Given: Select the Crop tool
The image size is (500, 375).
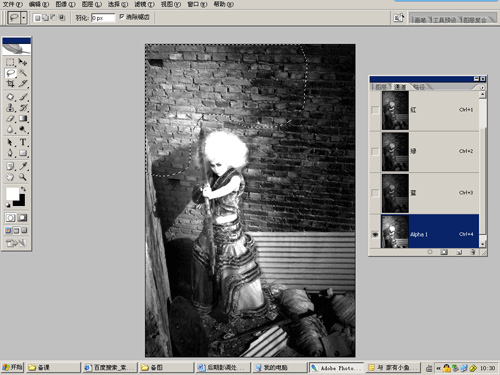Looking at the screenshot, I should pyautogui.click(x=10, y=83).
